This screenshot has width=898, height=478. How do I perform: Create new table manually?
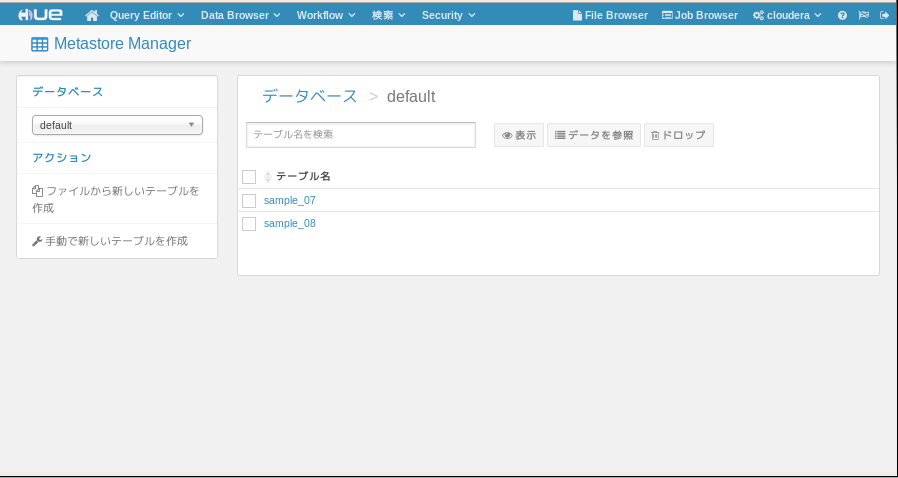click(110, 241)
